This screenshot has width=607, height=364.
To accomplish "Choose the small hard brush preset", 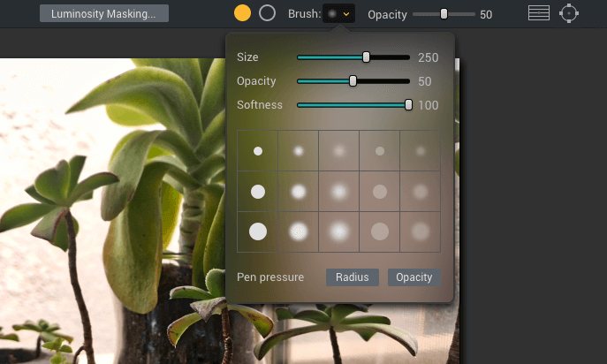I will coord(258,151).
